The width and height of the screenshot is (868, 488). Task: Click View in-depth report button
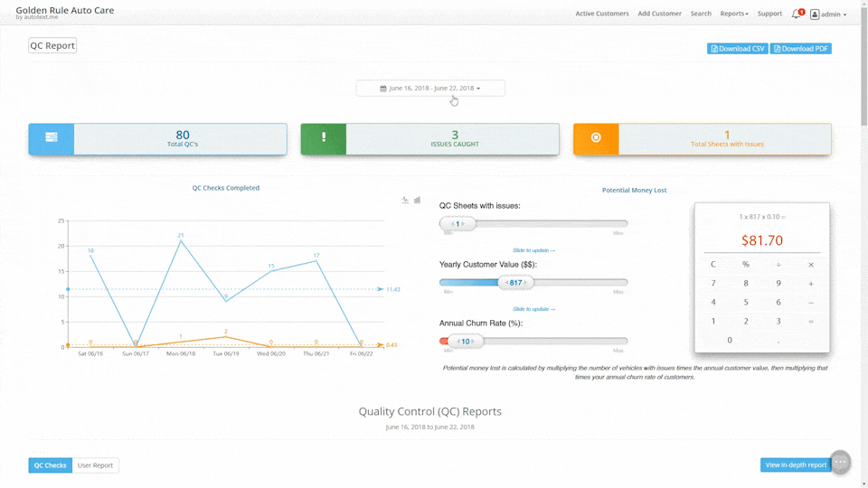(796, 465)
